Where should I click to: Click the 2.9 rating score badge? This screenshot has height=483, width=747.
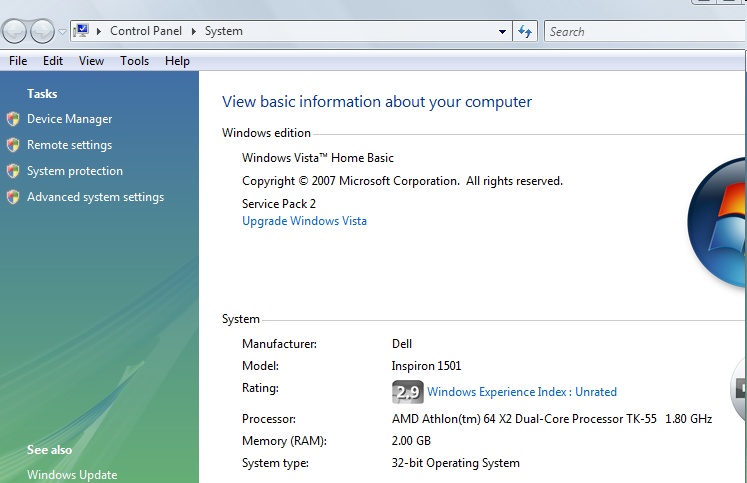tap(408, 392)
